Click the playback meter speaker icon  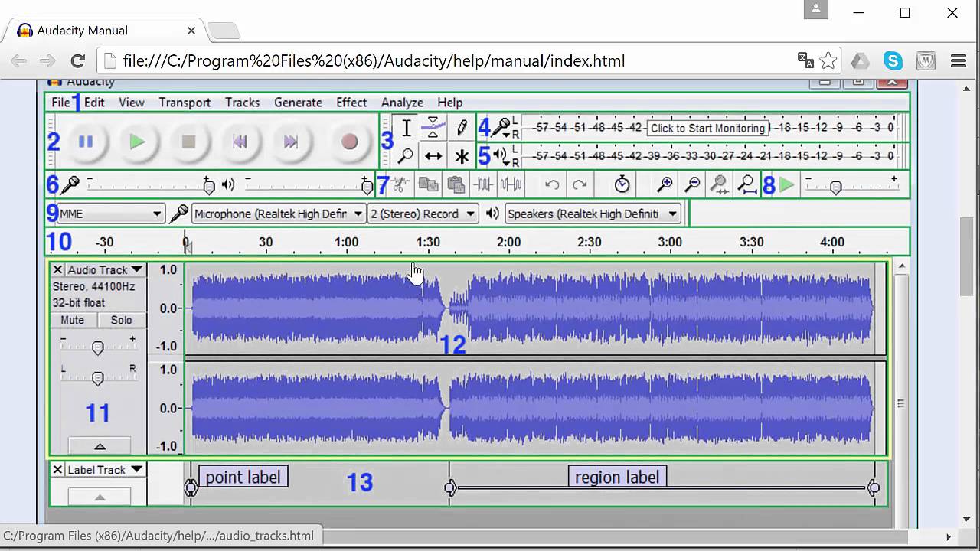(x=501, y=156)
